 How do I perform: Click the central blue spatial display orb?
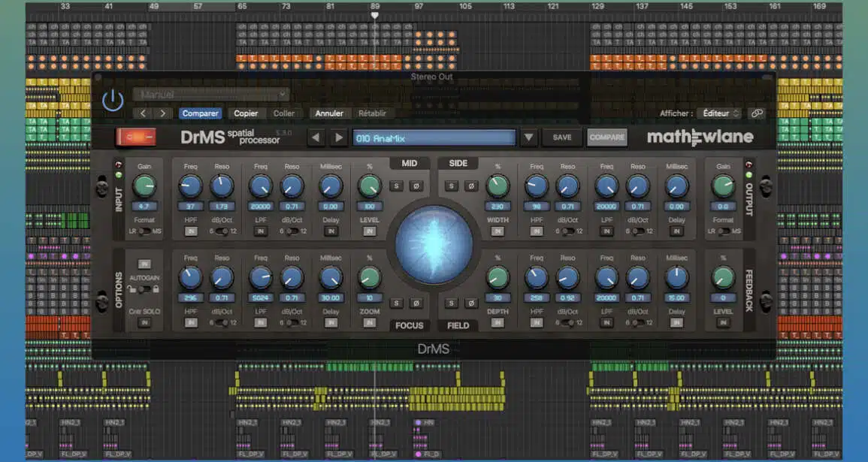pyautogui.click(x=434, y=245)
